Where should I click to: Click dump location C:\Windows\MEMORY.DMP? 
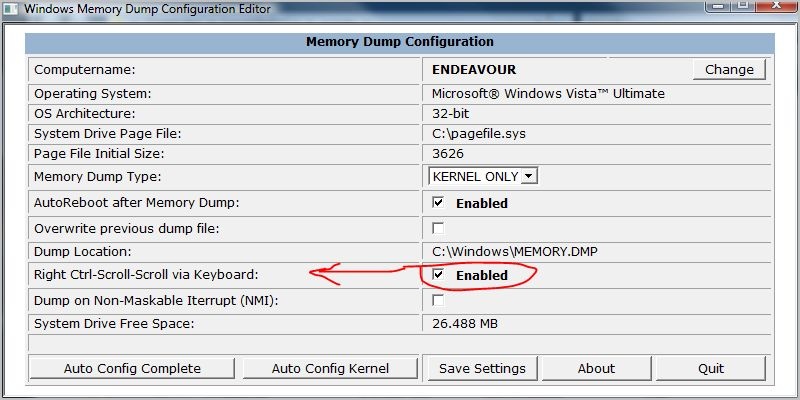point(514,252)
